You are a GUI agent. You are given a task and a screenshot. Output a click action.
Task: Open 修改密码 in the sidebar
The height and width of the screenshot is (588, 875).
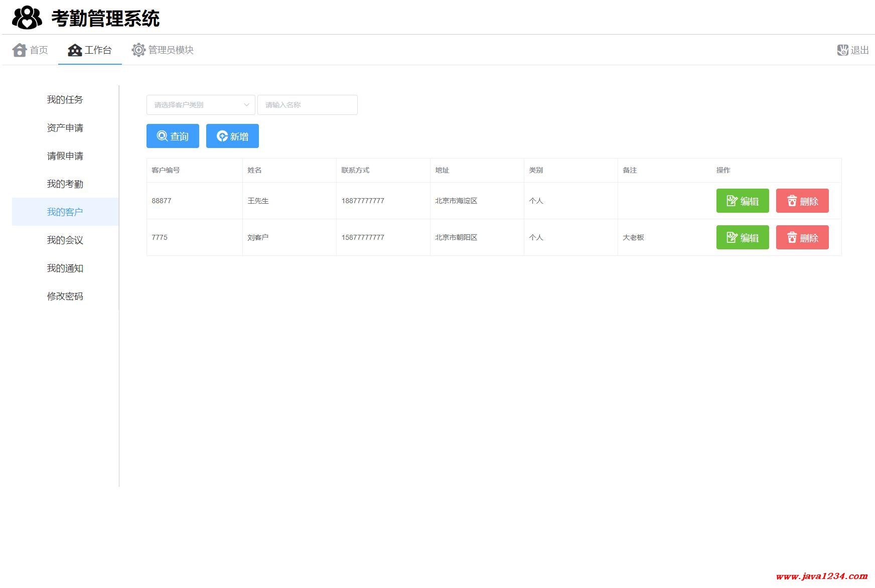[65, 296]
